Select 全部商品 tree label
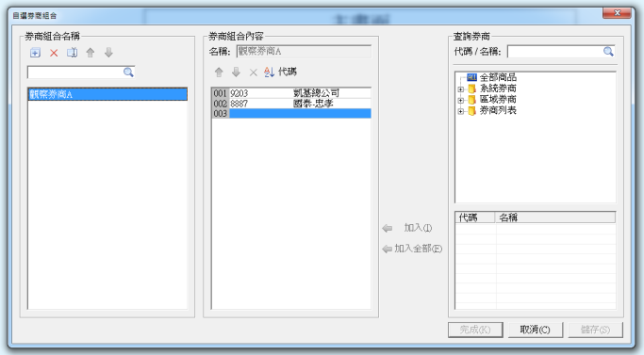 tap(498, 77)
